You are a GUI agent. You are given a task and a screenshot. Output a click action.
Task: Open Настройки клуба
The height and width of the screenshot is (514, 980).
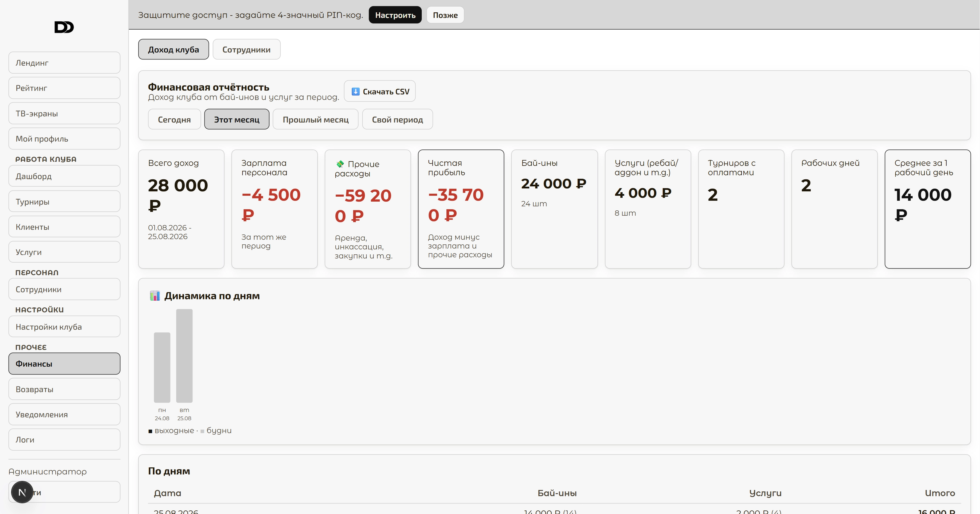click(64, 327)
